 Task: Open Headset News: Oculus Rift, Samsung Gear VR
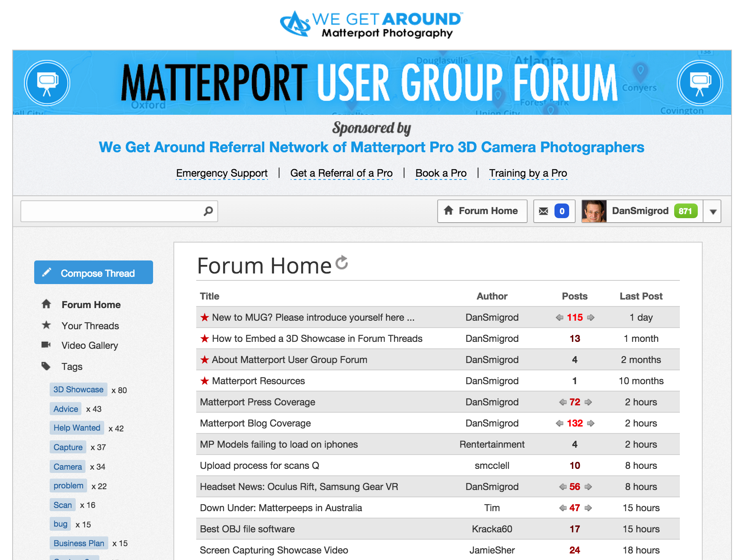click(299, 487)
